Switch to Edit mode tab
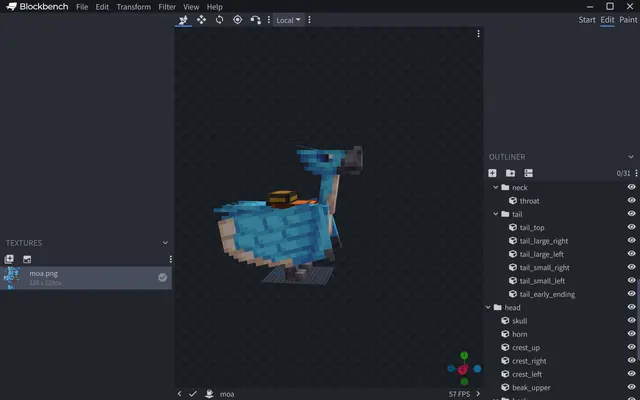This screenshot has width=640, height=400. 607,20
